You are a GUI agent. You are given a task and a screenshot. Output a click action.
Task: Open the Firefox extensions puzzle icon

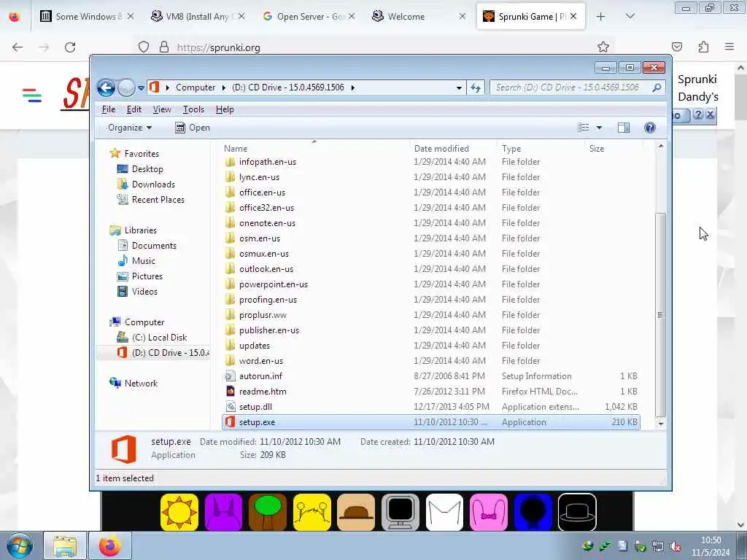click(703, 47)
